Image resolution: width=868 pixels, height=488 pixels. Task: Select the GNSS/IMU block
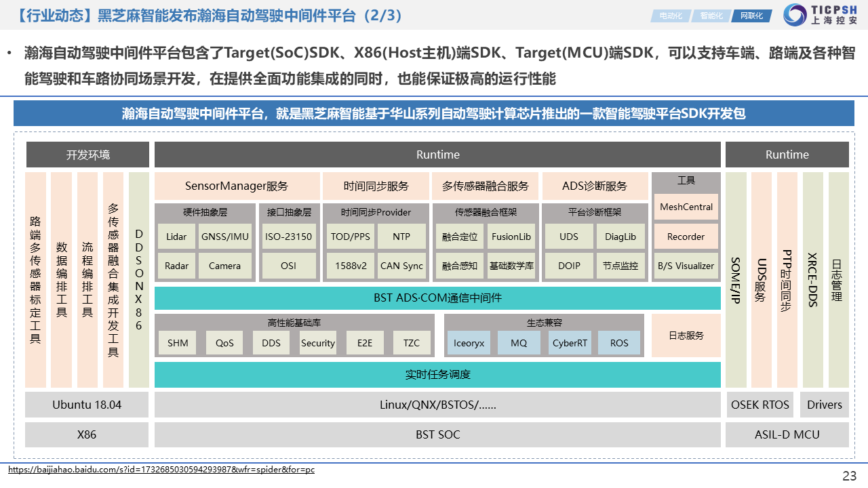(224, 237)
